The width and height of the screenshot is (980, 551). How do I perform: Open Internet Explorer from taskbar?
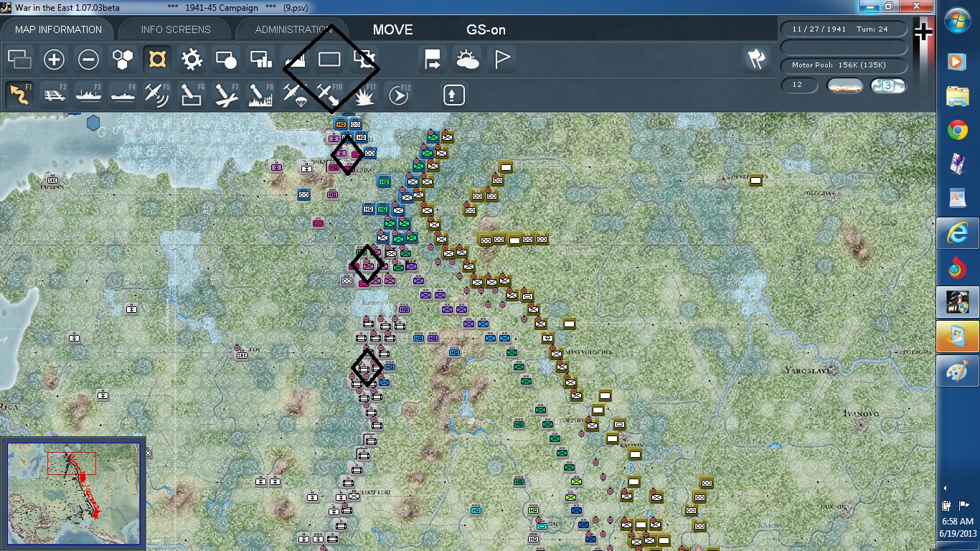958,233
